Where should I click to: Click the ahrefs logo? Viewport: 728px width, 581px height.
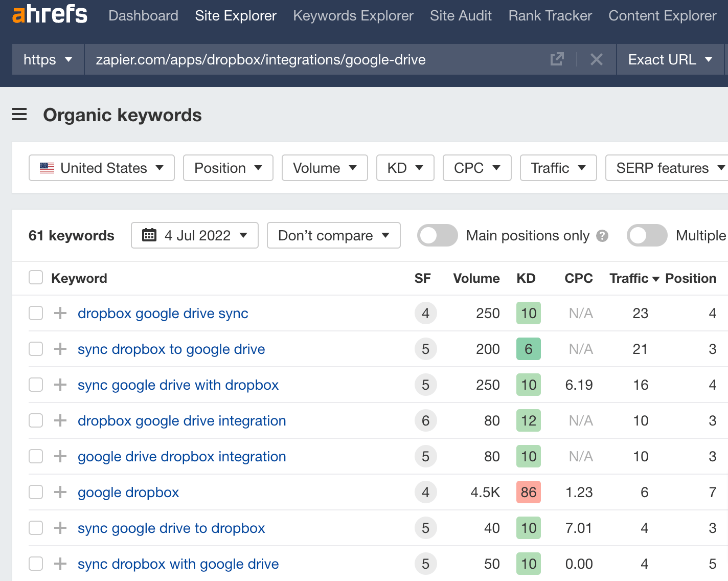click(x=49, y=15)
